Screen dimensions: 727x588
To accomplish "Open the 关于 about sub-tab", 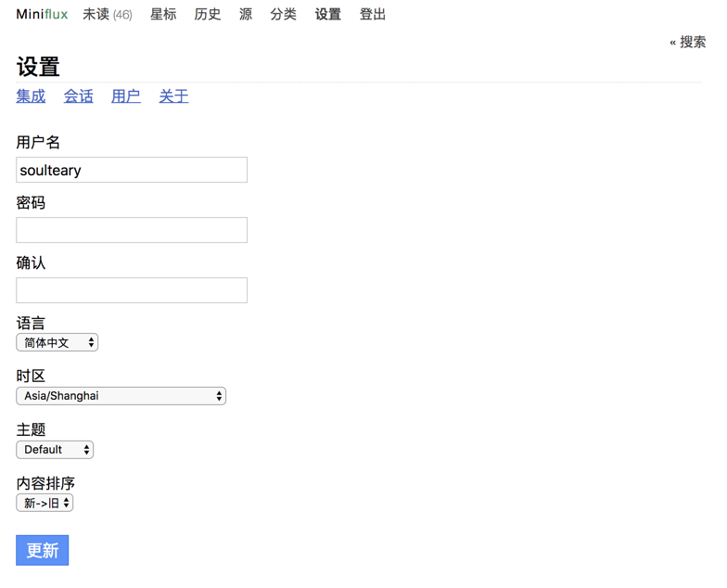I will [173, 96].
